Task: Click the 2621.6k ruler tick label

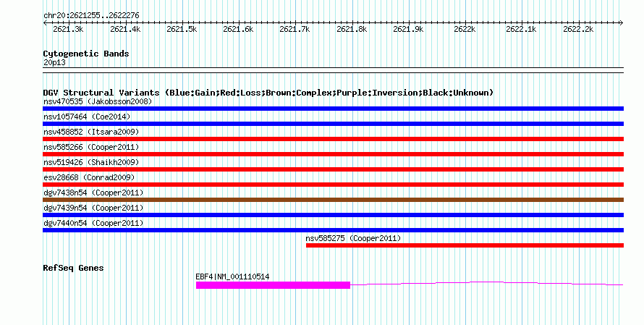Action: (x=238, y=29)
